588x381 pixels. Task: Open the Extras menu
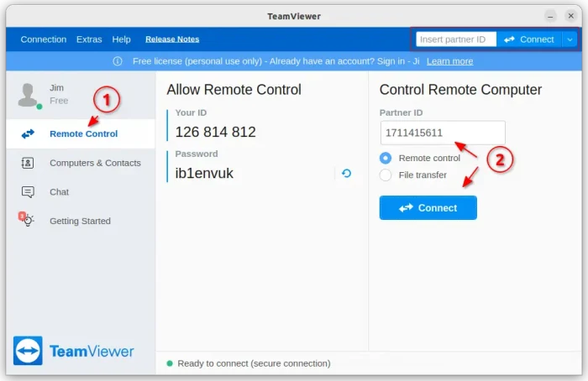point(89,39)
